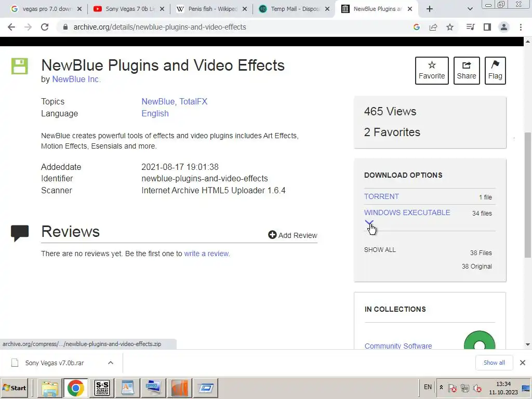Open WINDOWS EXECUTABLE download option
532x399 pixels.
pyautogui.click(x=407, y=212)
